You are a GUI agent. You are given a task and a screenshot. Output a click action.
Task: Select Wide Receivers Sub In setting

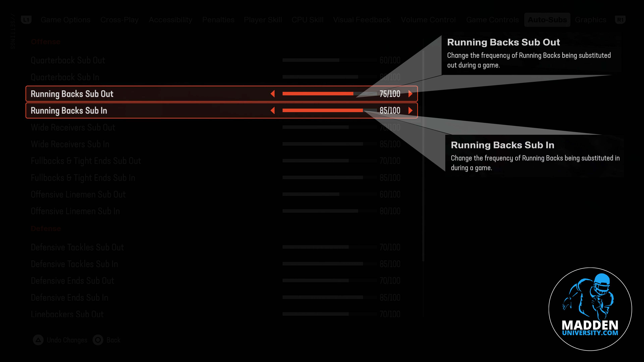coord(70,144)
